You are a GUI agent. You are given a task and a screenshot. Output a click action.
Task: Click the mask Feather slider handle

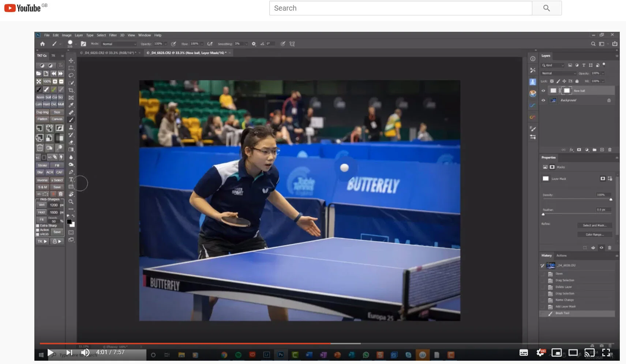(x=543, y=215)
